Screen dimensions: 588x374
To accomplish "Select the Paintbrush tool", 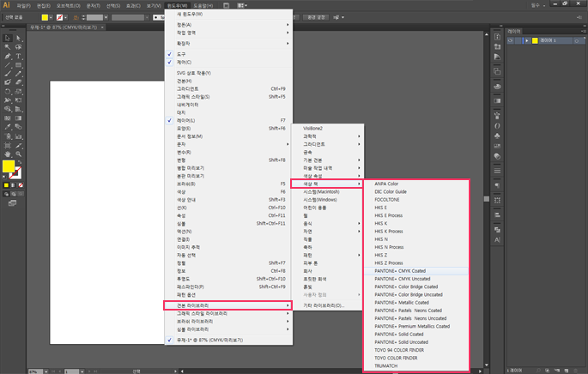I will [7, 74].
